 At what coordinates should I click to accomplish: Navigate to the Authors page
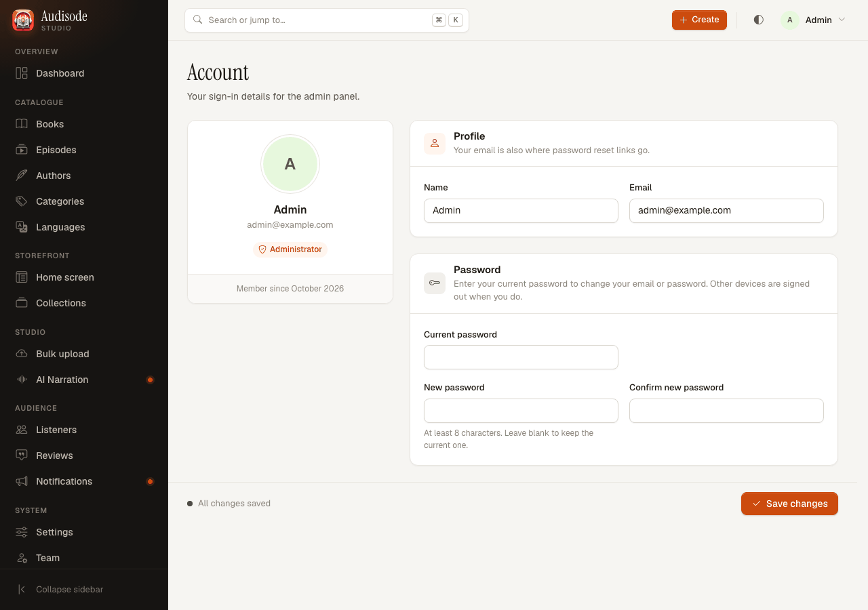[x=84, y=176]
